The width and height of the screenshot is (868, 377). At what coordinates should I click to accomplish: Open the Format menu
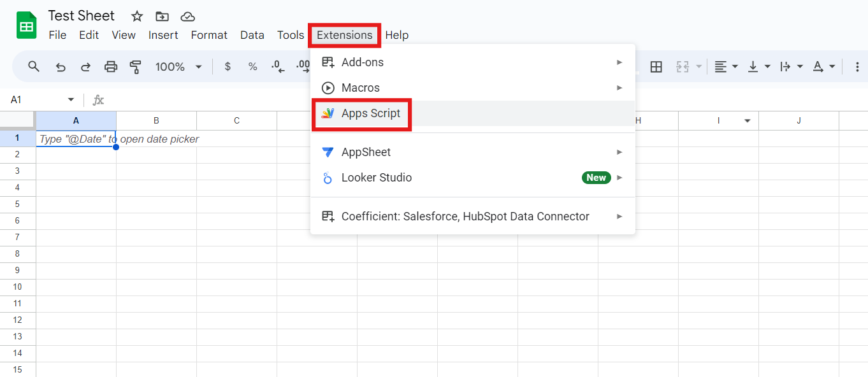(x=209, y=35)
